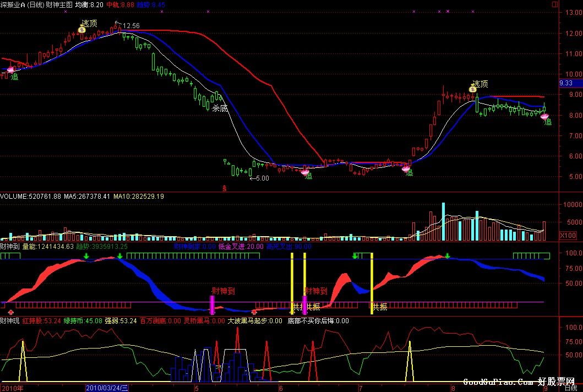Click the first purple x mark at chart top
This screenshot has width=583, height=392.
click(66, 12)
